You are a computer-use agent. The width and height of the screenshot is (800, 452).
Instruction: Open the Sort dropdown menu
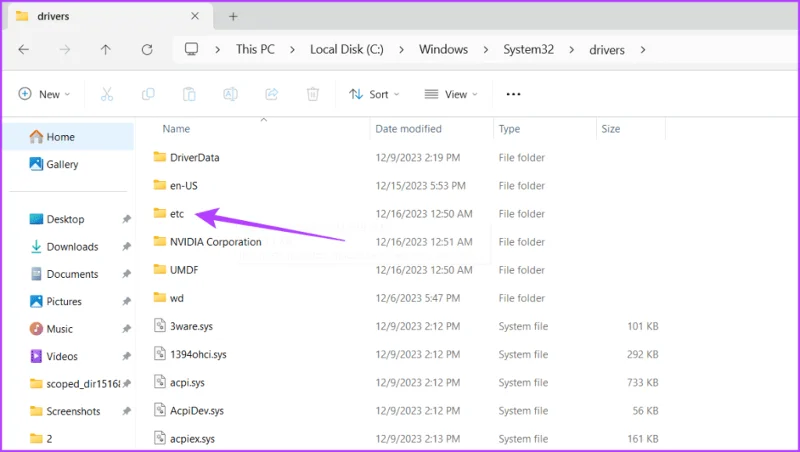(374, 94)
